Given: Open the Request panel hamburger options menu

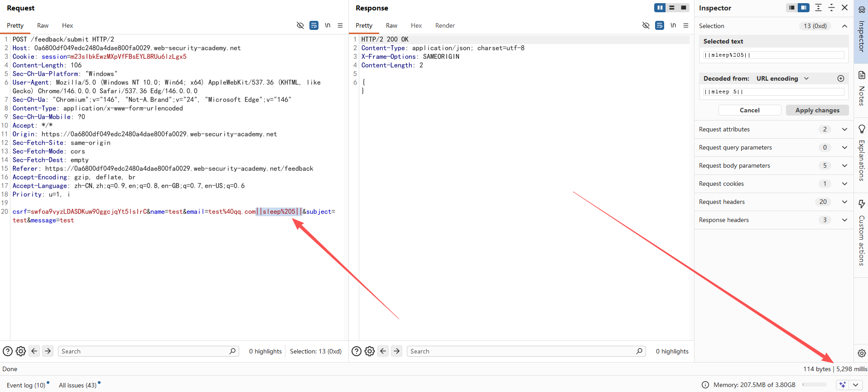Looking at the screenshot, I should click(340, 25).
